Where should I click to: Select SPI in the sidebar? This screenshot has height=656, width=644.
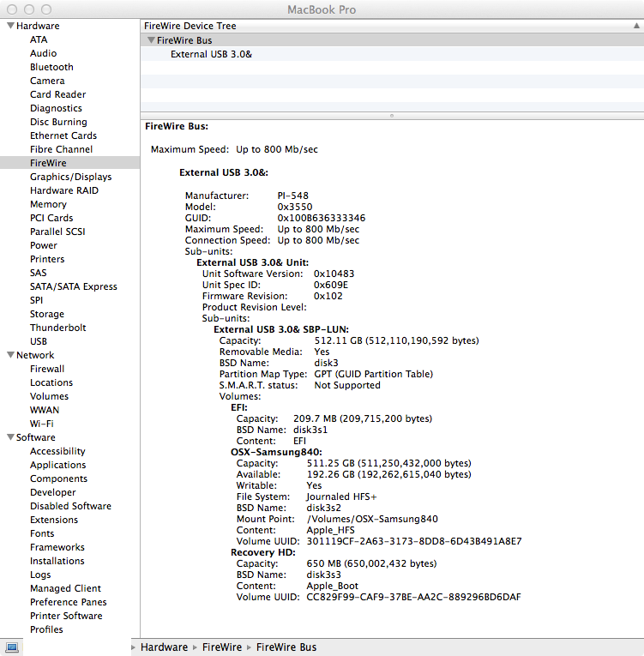tap(36, 300)
